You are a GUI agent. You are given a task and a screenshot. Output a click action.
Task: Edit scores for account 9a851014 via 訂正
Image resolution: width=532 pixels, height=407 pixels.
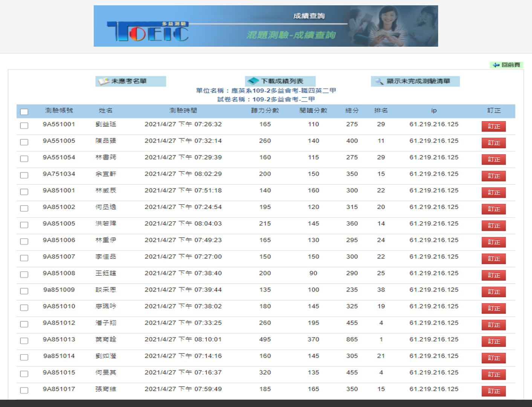click(x=494, y=359)
